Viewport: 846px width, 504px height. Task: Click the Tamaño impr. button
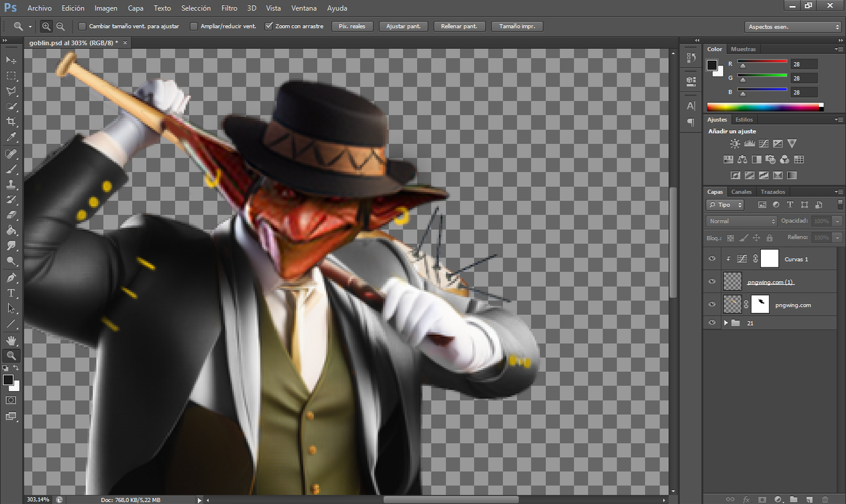pos(517,26)
